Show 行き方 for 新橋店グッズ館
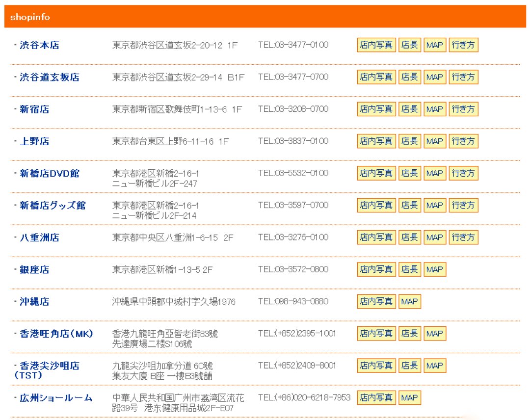530x420 pixels. tap(463, 206)
